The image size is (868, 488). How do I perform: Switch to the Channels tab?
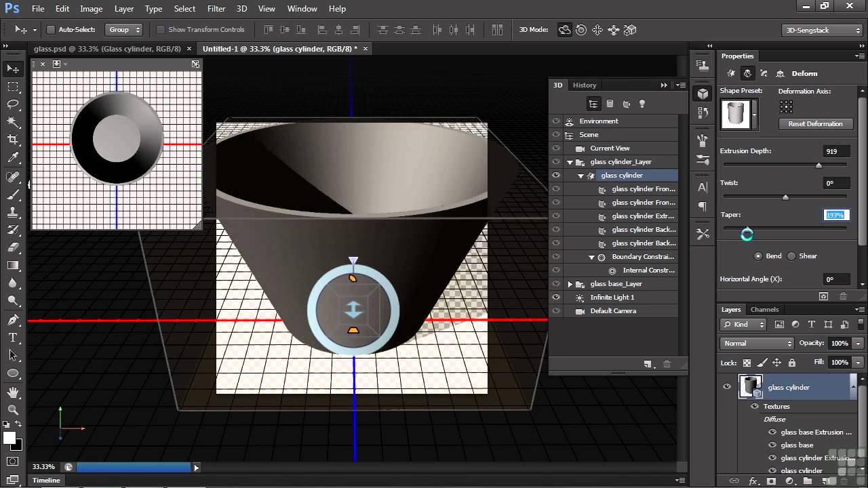tap(764, 310)
